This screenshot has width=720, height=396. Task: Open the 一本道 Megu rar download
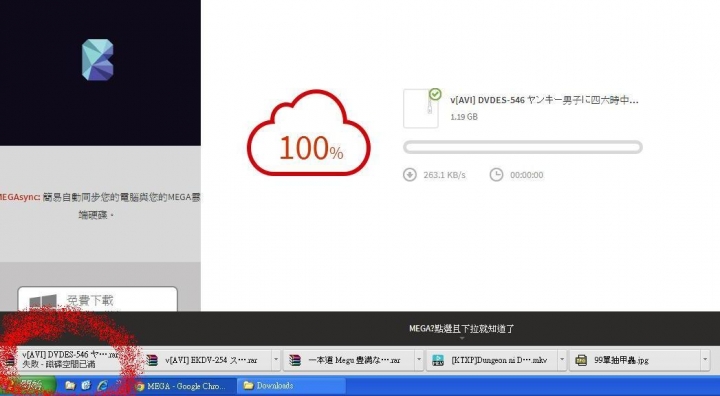coord(350,360)
